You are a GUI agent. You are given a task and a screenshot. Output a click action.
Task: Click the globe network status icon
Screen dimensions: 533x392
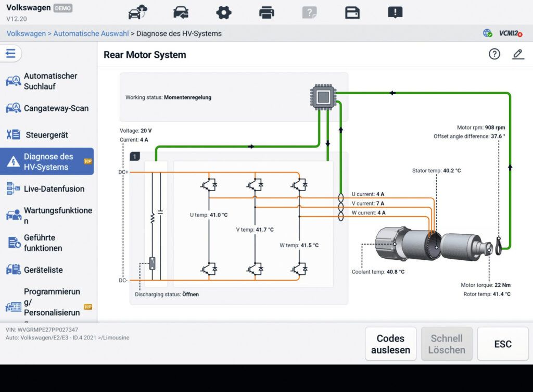488,33
